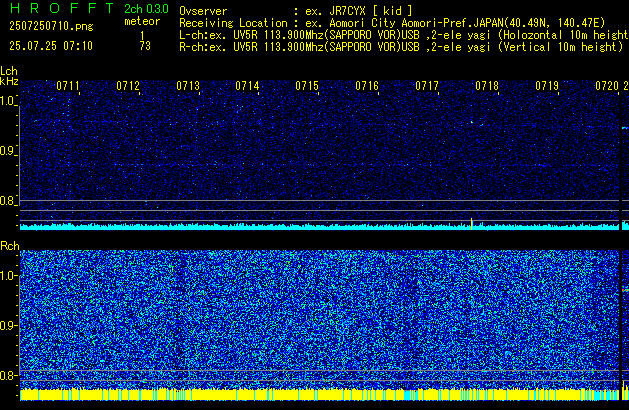
Task: Click the 0711 time marker
Action: (x=68, y=86)
